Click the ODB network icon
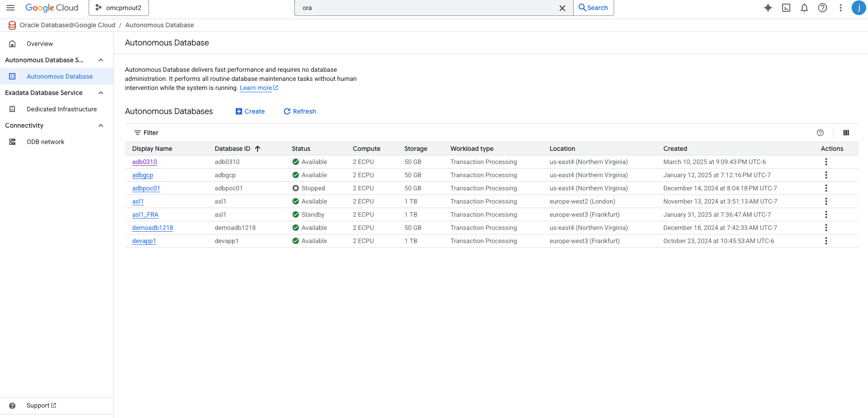The width and height of the screenshot is (868, 418). tap(12, 142)
